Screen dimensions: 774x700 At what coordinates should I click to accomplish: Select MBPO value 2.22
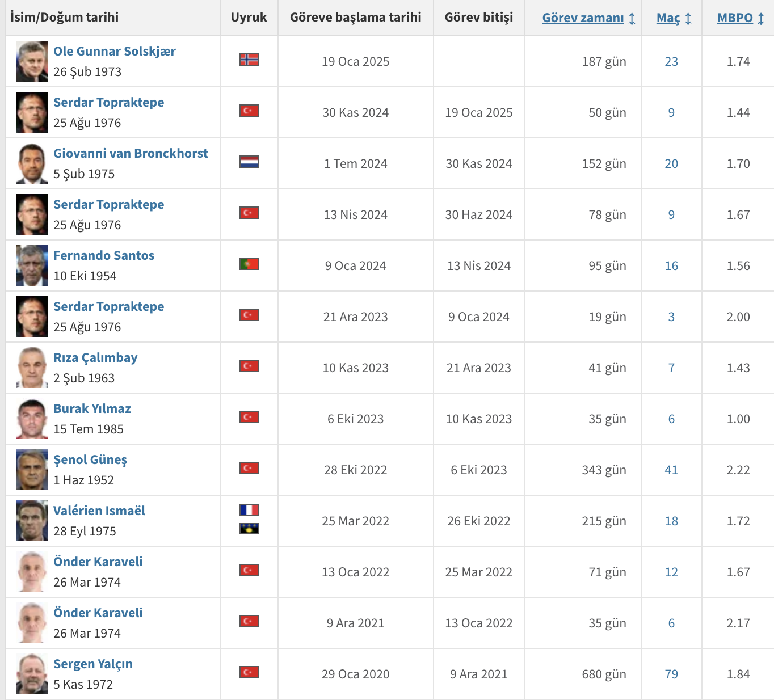click(738, 470)
